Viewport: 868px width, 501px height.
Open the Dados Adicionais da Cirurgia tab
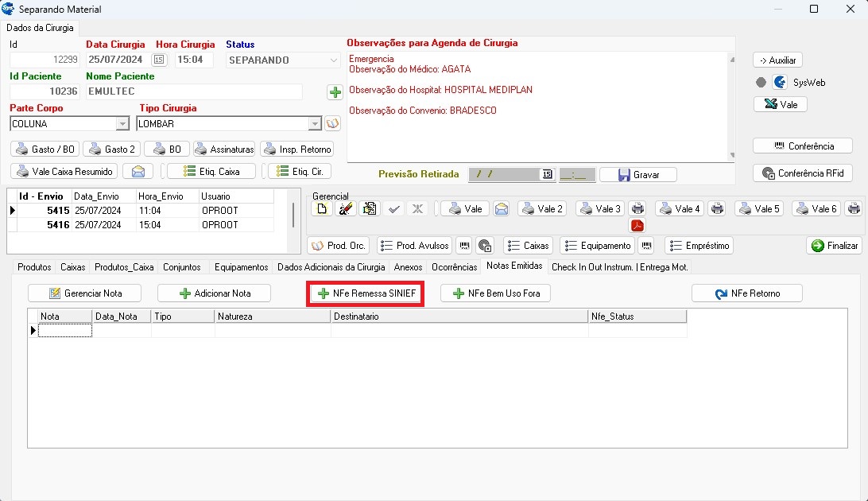pos(331,267)
